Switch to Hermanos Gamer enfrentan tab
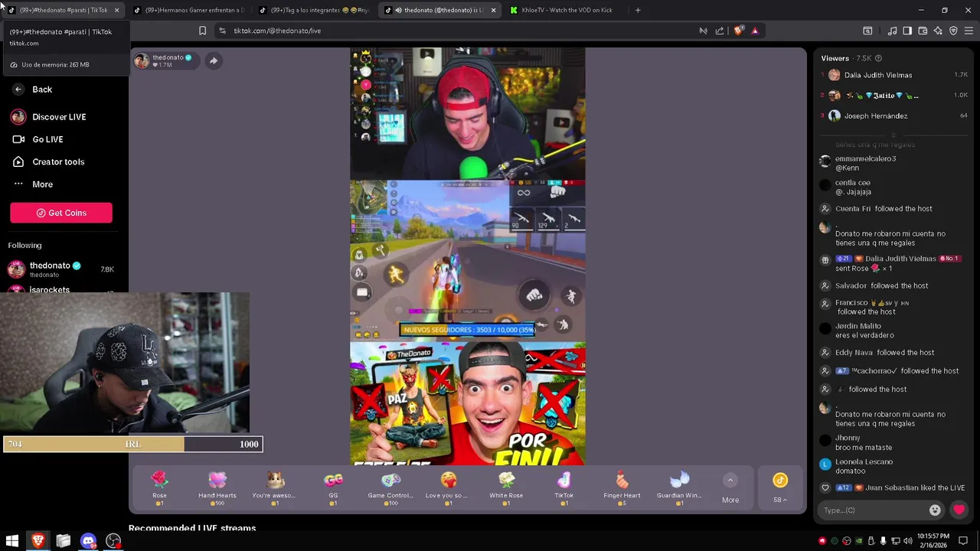 click(189, 11)
